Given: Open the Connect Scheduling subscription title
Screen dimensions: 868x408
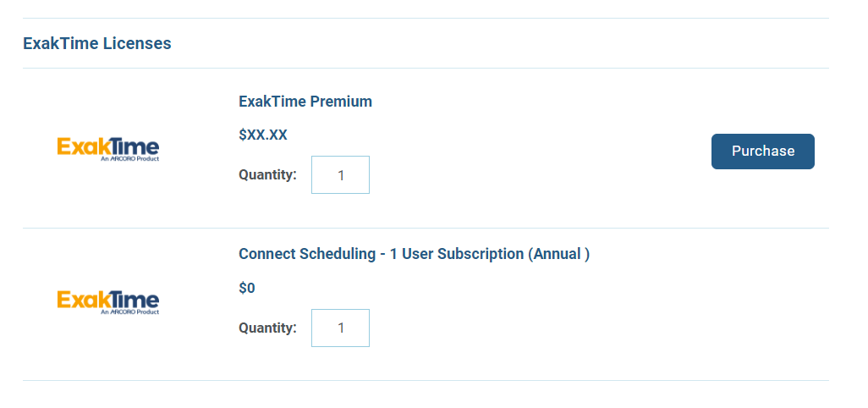Looking at the screenshot, I should tap(414, 254).
